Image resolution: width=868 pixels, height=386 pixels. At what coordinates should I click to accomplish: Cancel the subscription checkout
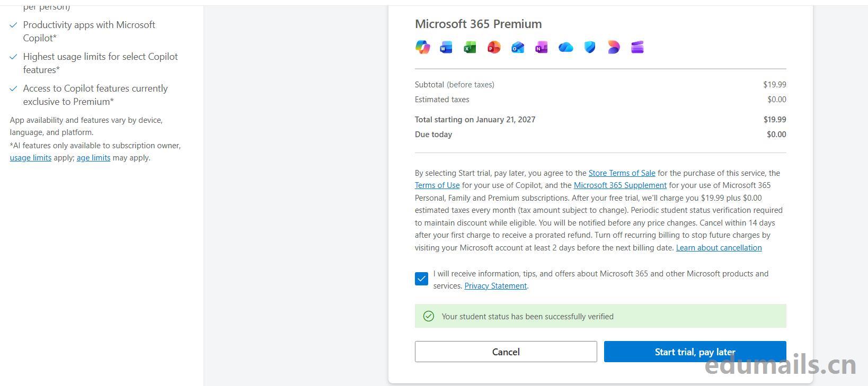tap(506, 352)
